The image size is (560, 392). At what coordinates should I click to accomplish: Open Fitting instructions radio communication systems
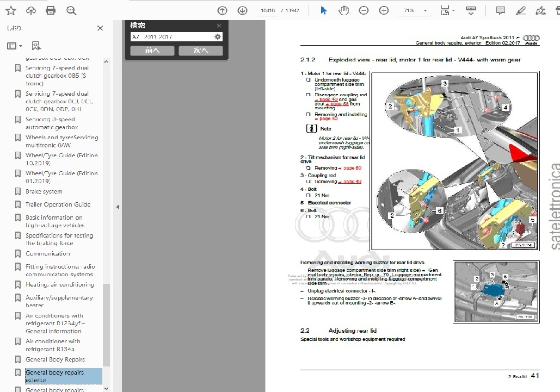click(60, 270)
